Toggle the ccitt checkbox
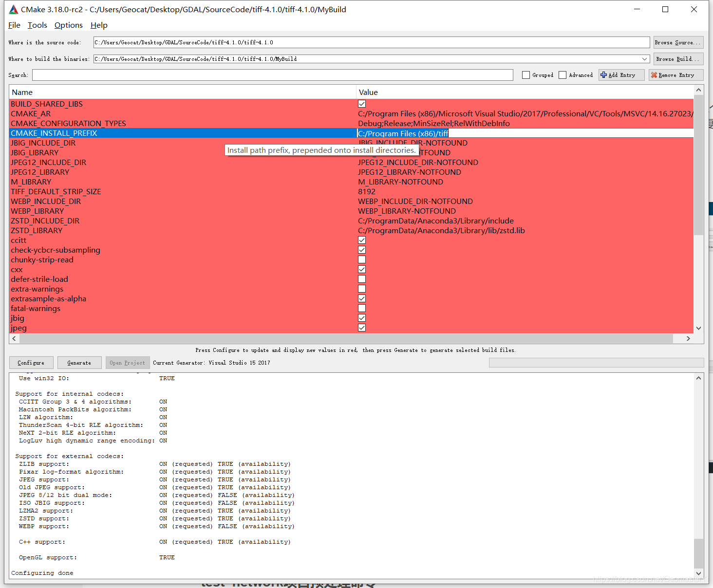This screenshot has height=588, width=713. click(362, 240)
